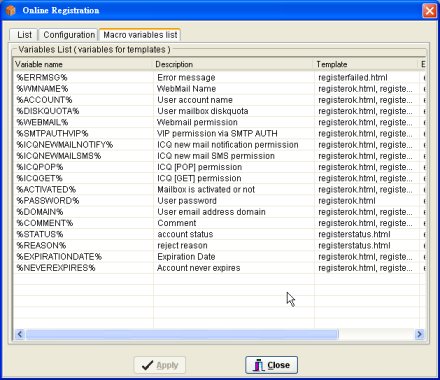Select the %WMNAME% variable
Viewport: 440px width, 380px height.
pos(42,89)
